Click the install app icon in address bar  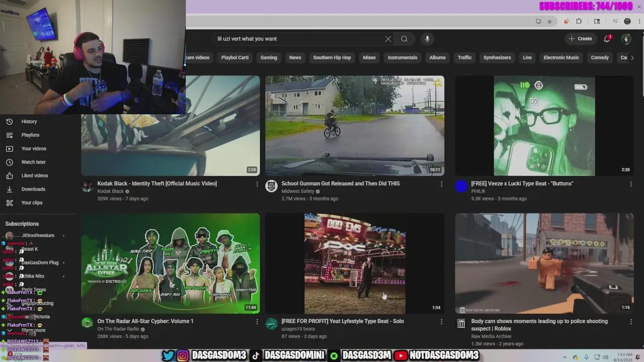(538, 21)
